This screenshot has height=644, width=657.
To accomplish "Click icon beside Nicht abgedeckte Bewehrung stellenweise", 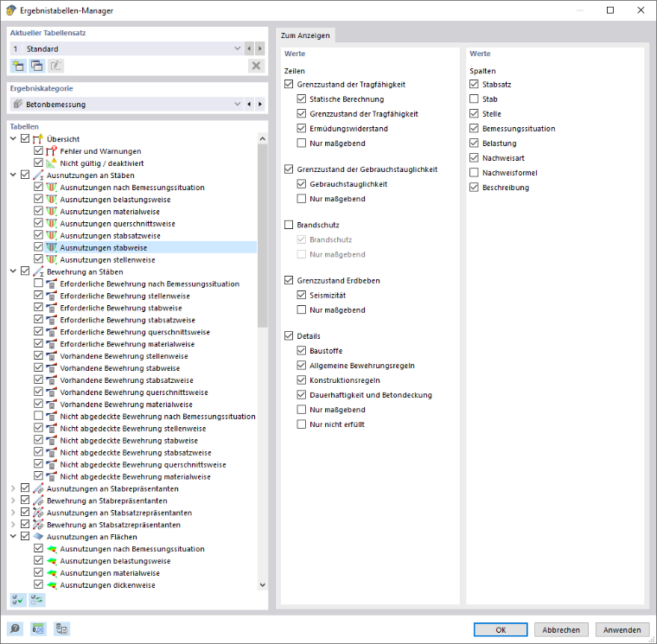I will pos(52,428).
